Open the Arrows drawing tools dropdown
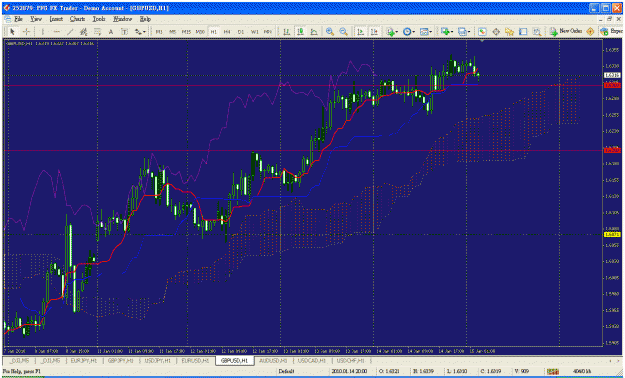The image size is (625, 378). coord(140,32)
